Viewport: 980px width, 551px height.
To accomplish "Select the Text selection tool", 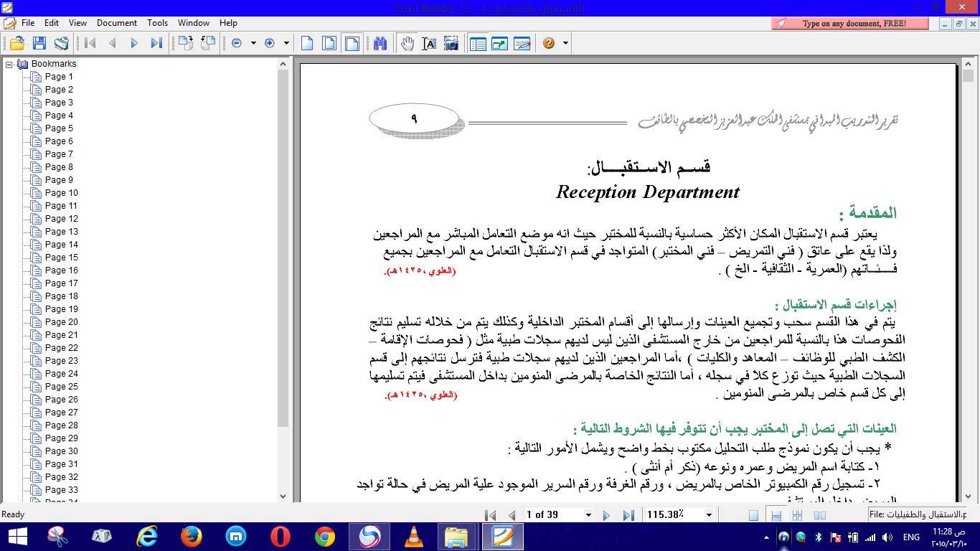I will [x=429, y=44].
